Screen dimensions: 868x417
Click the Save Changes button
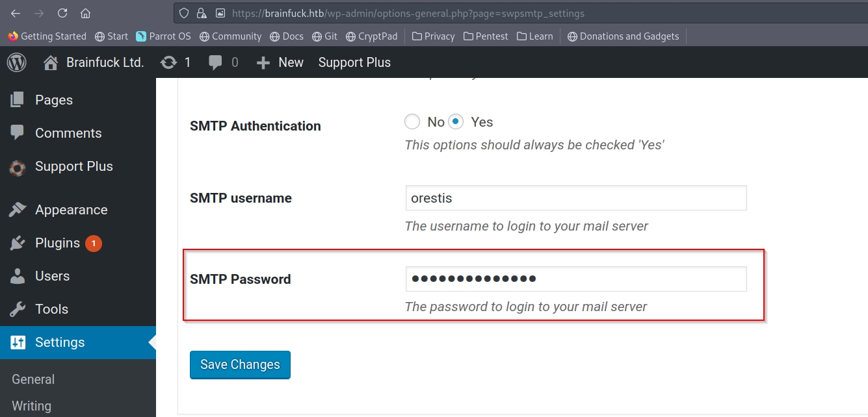(240, 365)
